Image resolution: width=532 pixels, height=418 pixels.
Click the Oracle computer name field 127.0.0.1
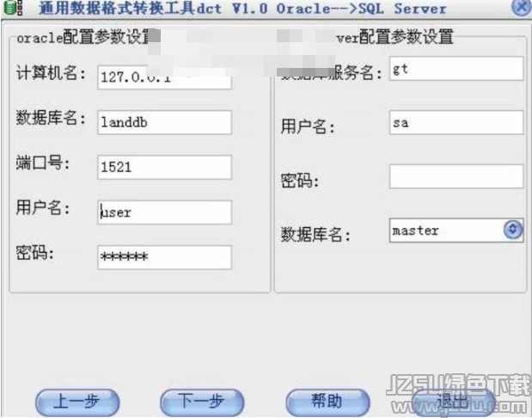[x=164, y=77]
